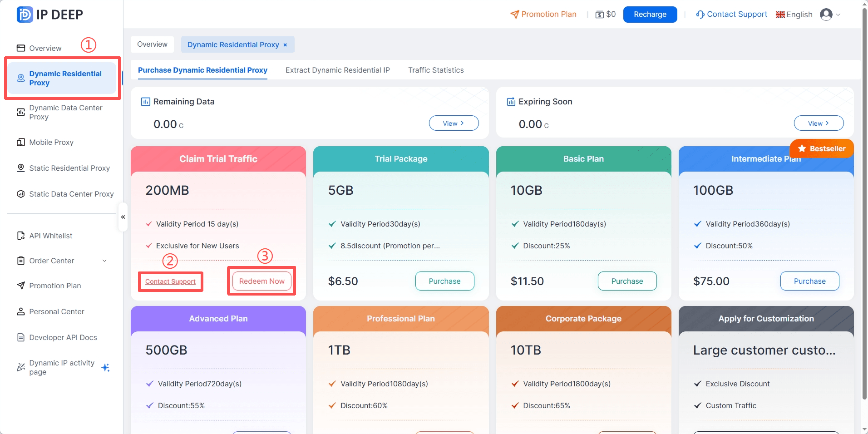This screenshot has height=434, width=868.
Task: Open the English language selector
Action: point(794,15)
